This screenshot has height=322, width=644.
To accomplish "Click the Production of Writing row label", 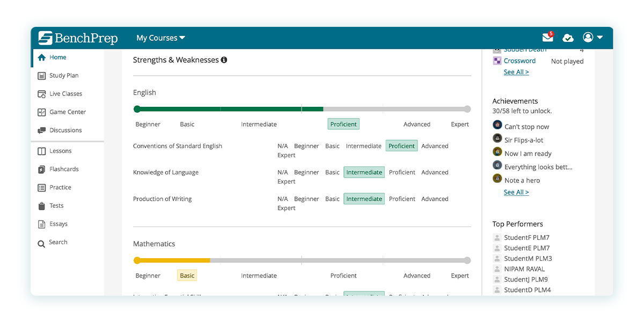I will click(x=163, y=199).
